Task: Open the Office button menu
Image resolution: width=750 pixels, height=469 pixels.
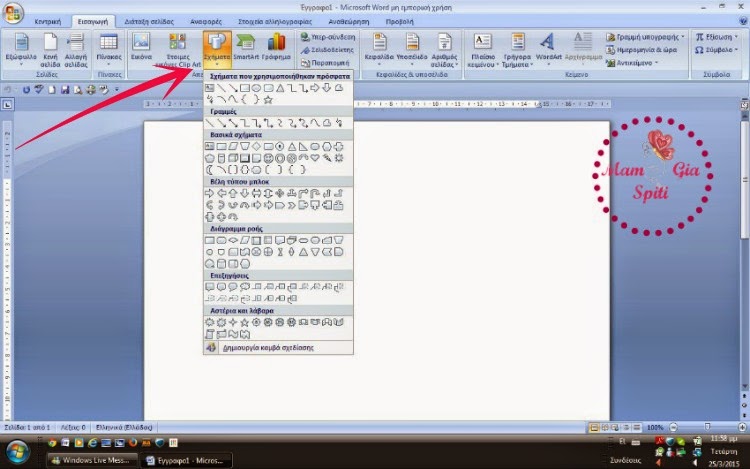Action: (x=13, y=13)
